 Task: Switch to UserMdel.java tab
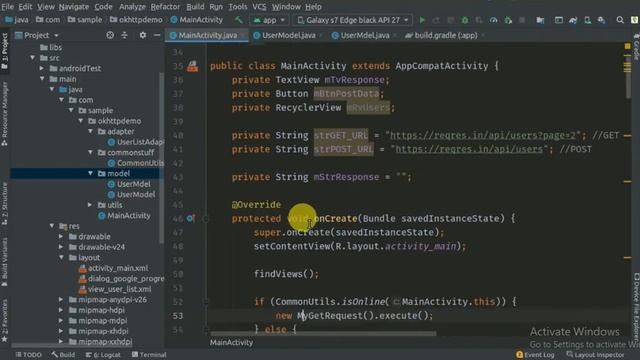click(364, 35)
